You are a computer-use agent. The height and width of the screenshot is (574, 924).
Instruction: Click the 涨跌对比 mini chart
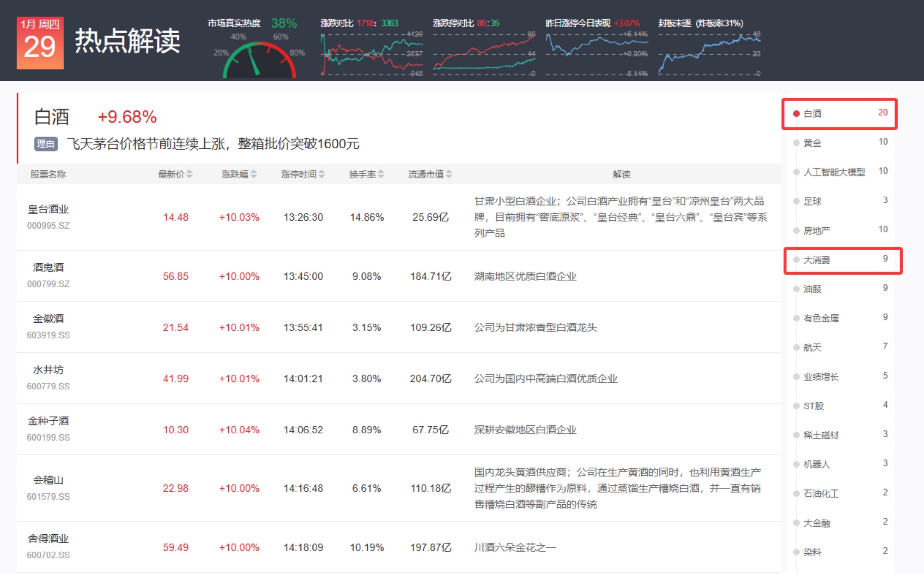pos(371,54)
